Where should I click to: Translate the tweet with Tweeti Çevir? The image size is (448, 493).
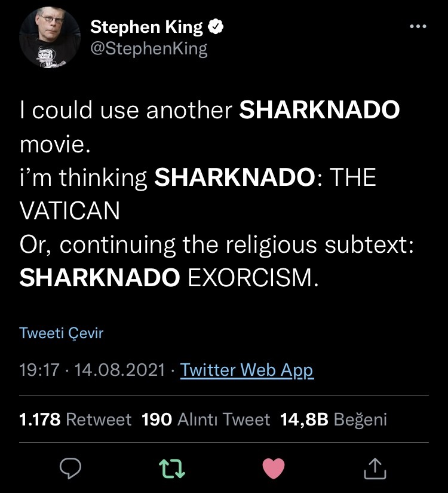[62, 333]
